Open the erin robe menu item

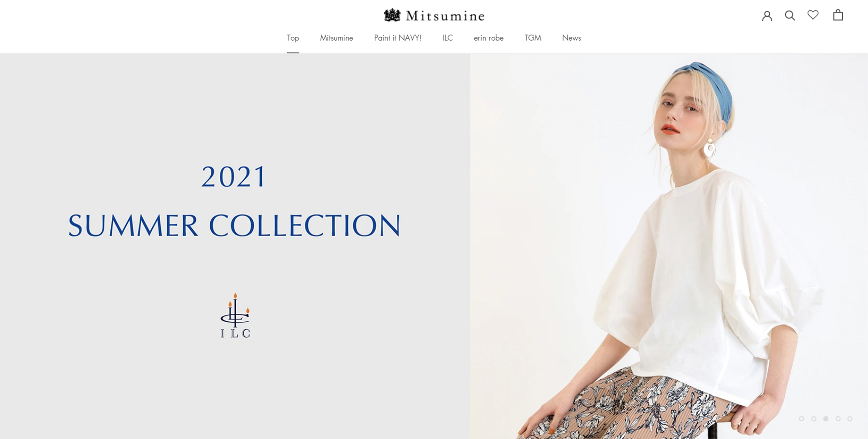click(489, 38)
